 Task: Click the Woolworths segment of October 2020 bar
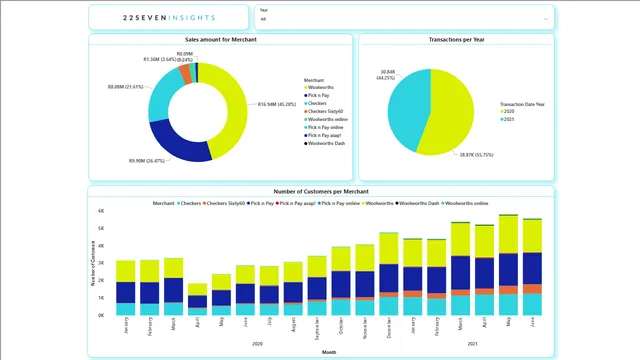coord(341,259)
